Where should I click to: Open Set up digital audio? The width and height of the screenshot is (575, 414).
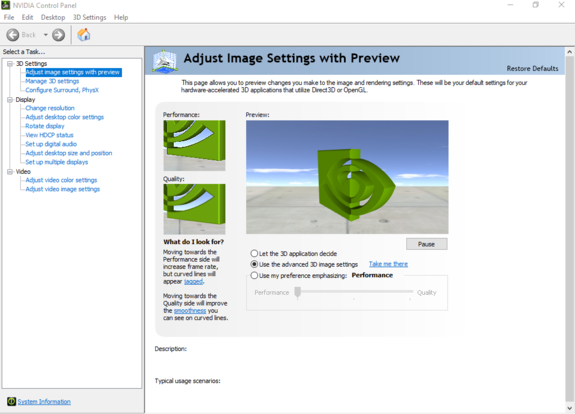coord(51,144)
